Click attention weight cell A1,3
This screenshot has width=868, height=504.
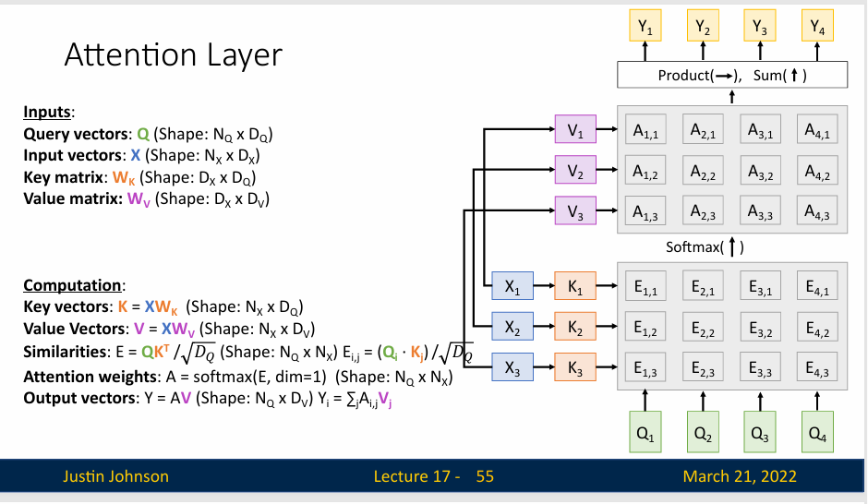click(x=645, y=210)
